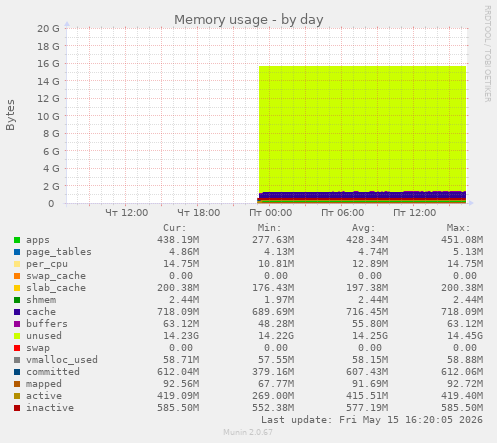
Task: Click the inactive max value 585.50M
Action: [x=462, y=408]
